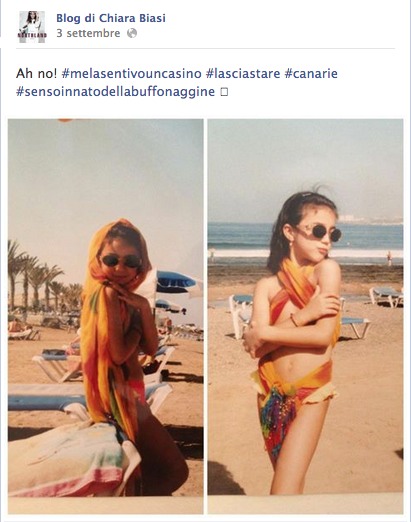The height and width of the screenshot is (522, 411).
Task: Open the Blog di Chiara Biasi page
Action: (111, 18)
